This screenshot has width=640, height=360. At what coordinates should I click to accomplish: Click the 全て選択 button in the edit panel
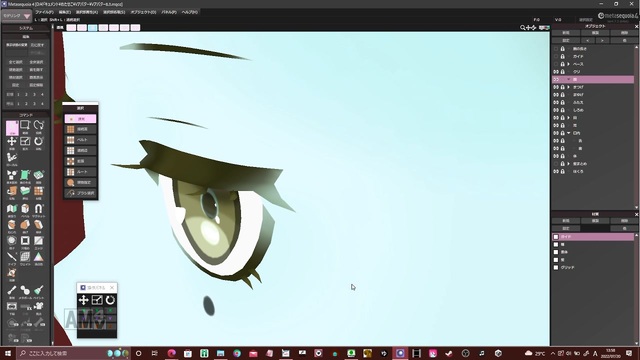click(x=16, y=62)
